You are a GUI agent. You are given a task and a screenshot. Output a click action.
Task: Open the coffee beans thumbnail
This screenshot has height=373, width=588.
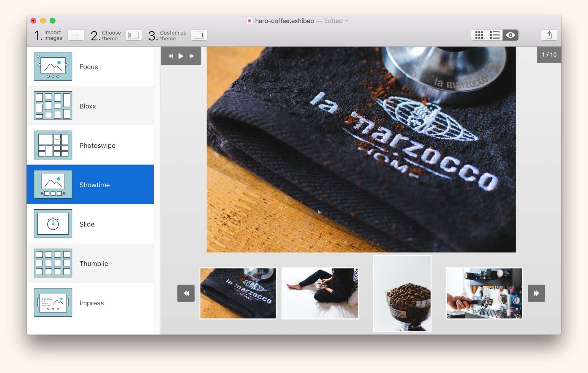[402, 293]
